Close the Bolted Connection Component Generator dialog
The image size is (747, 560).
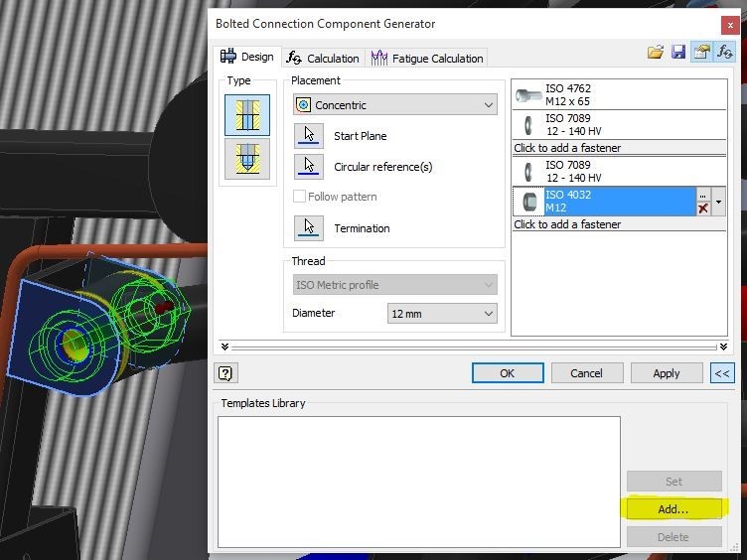pos(730,25)
